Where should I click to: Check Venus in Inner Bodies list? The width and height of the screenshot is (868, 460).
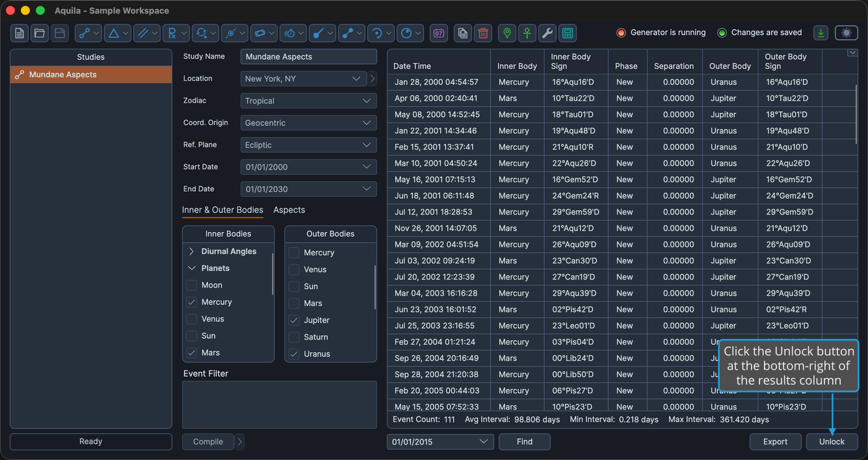pos(192,319)
